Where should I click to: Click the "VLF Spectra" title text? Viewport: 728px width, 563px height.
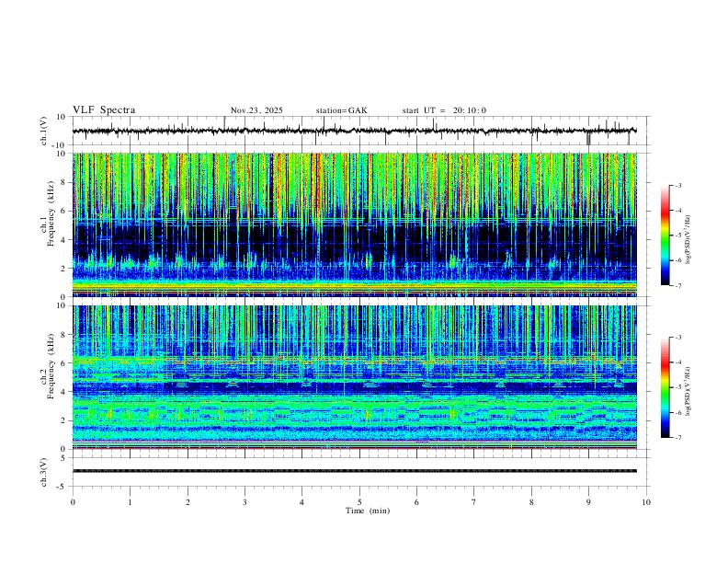tap(104, 110)
